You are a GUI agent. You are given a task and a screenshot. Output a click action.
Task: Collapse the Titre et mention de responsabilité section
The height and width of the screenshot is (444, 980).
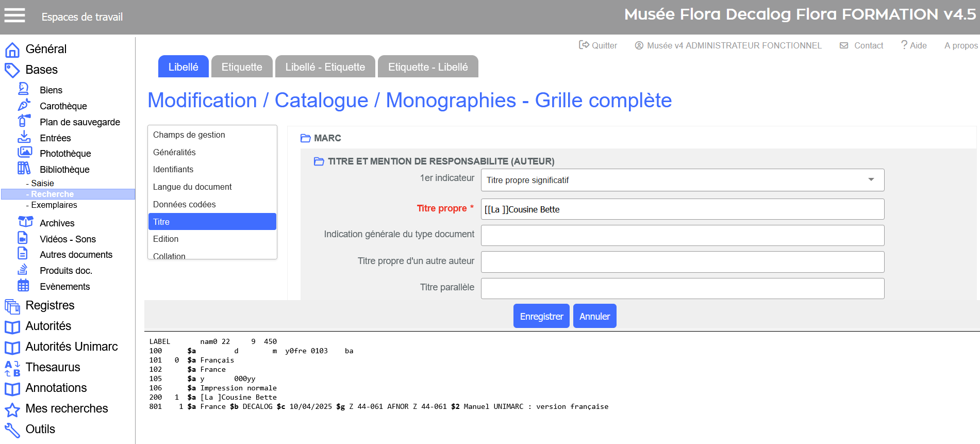(319, 161)
